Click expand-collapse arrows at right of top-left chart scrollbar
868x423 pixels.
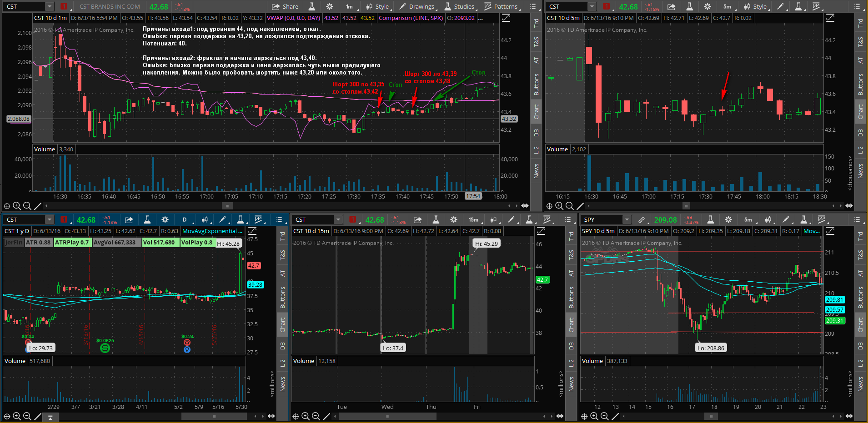click(x=525, y=206)
